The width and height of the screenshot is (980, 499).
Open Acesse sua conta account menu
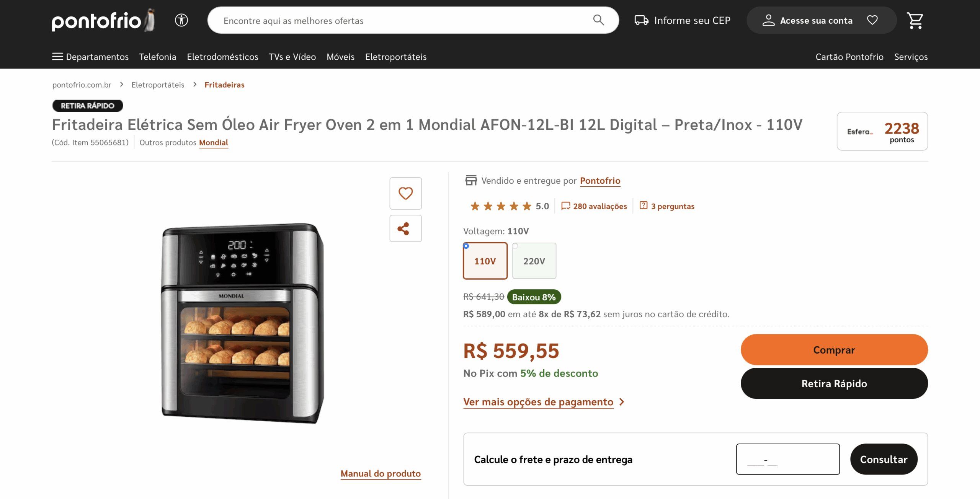click(808, 20)
